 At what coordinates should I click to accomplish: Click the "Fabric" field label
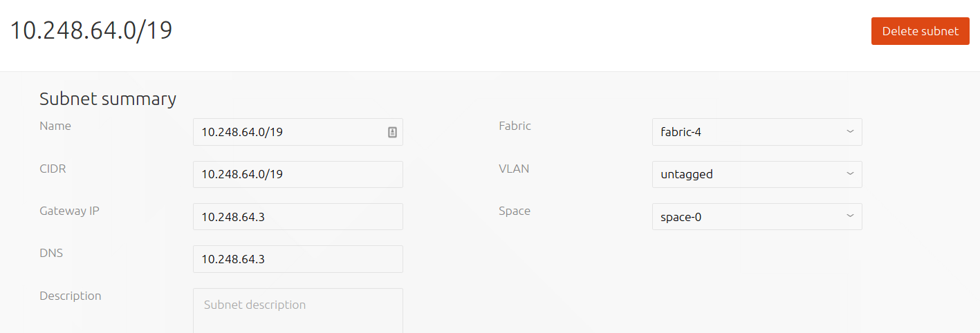point(515,126)
